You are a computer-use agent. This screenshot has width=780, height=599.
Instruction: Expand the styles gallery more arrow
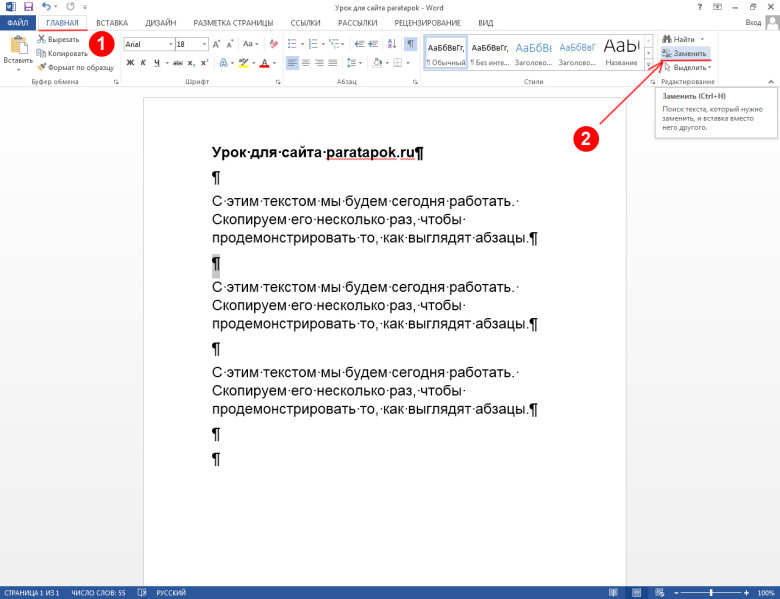[x=648, y=65]
